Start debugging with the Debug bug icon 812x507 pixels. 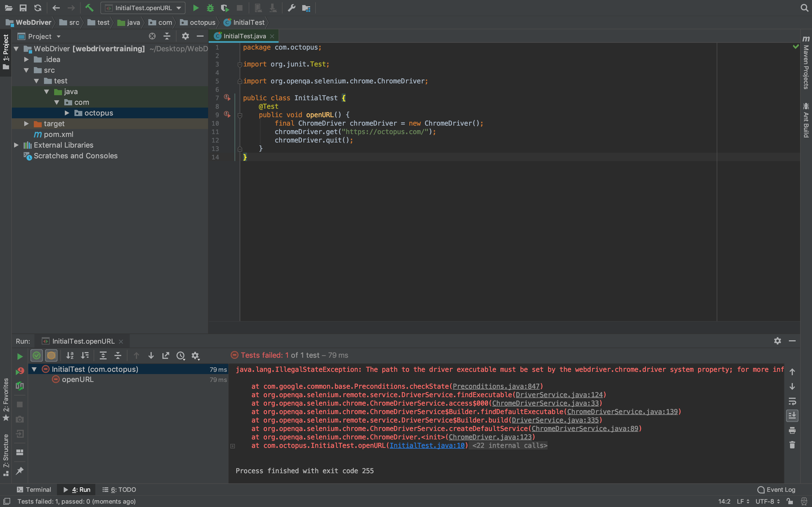(210, 8)
